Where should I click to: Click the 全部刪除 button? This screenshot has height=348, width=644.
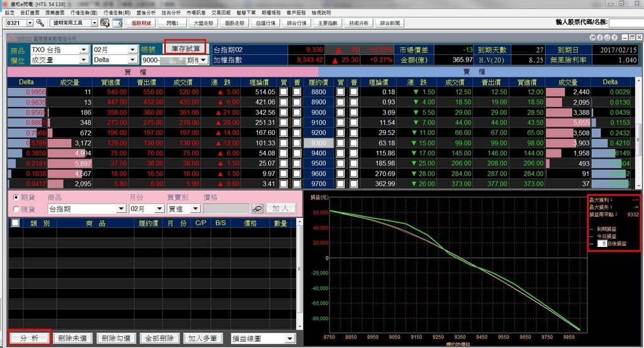tap(159, 338)
